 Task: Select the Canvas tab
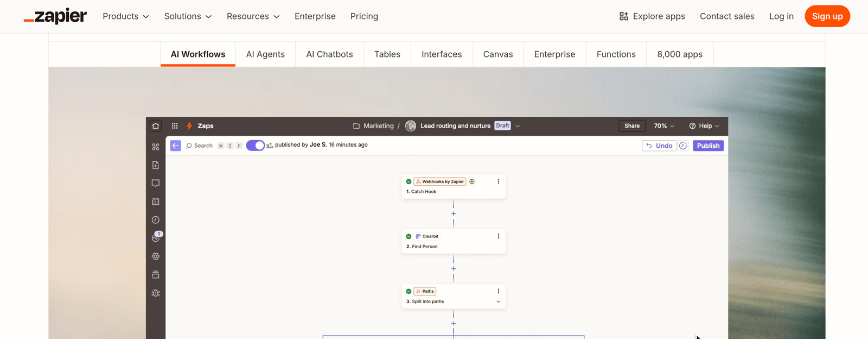tap(498, 54)
